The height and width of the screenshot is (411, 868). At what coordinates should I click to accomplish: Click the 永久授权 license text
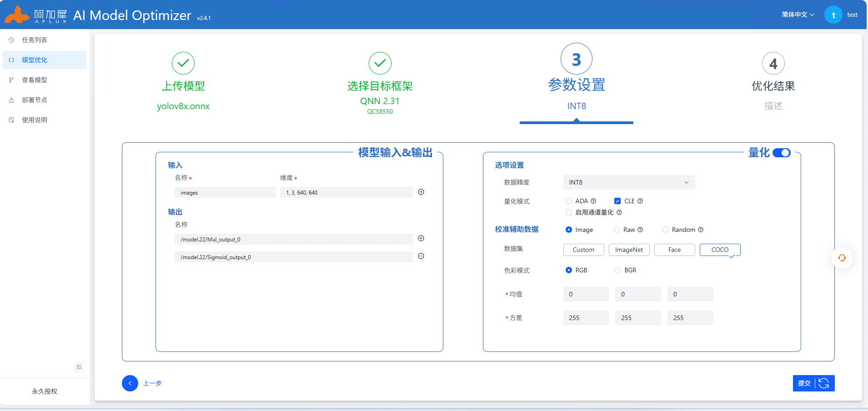pyautogui.click(x=45, y=391)
